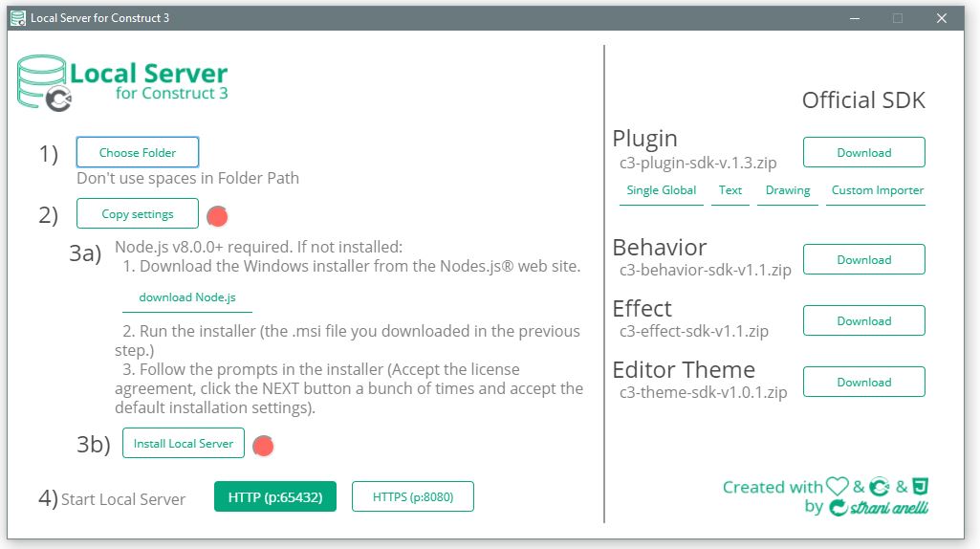
Task: Click the c3-plugin-sdk-v.1.3.zip filename text
Action: (698, 164)
